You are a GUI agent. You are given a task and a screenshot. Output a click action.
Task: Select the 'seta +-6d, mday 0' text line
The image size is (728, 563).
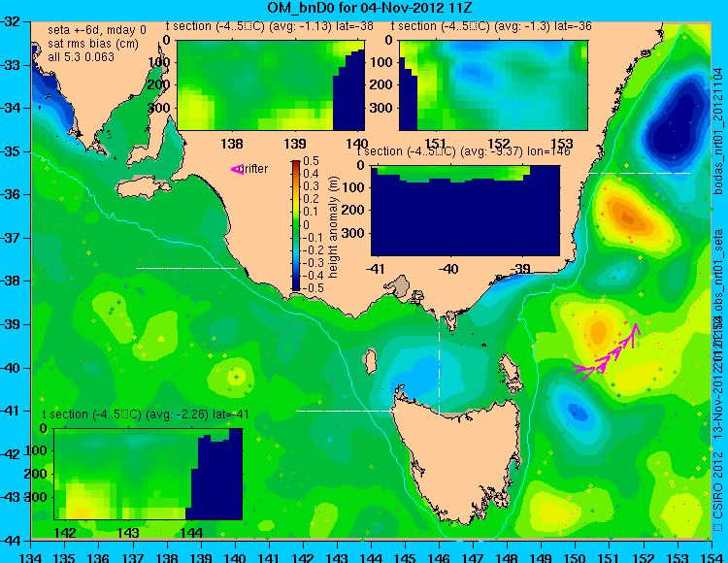coord(97,30)
